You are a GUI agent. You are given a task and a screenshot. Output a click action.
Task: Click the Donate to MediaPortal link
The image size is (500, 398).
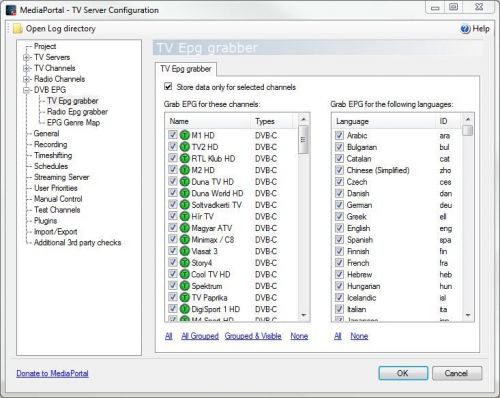tap(52, 373)
